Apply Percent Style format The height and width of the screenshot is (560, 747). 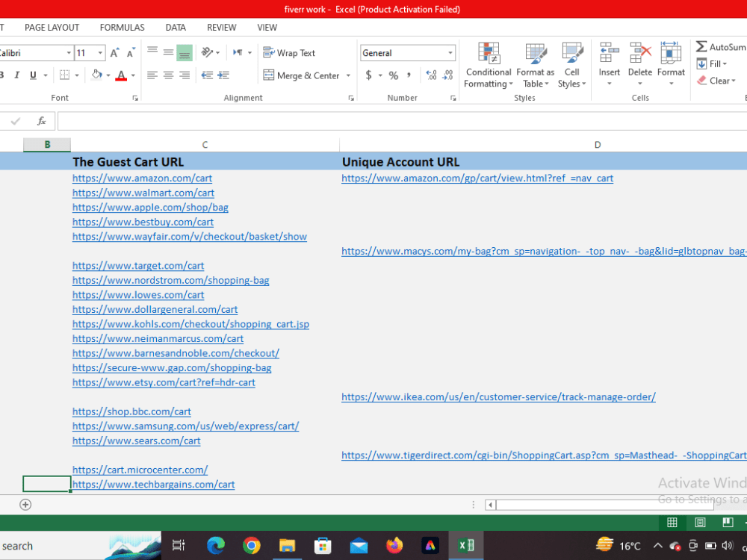394,75
